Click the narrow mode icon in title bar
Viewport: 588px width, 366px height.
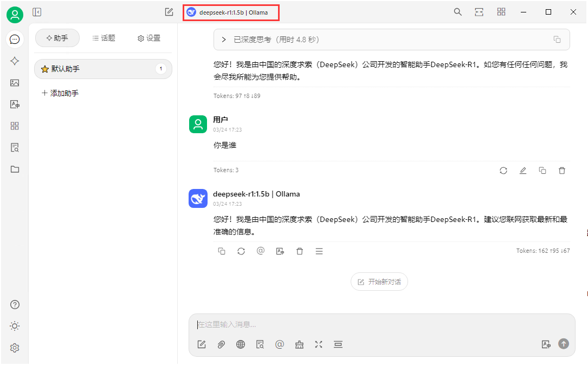coord(479,12)
